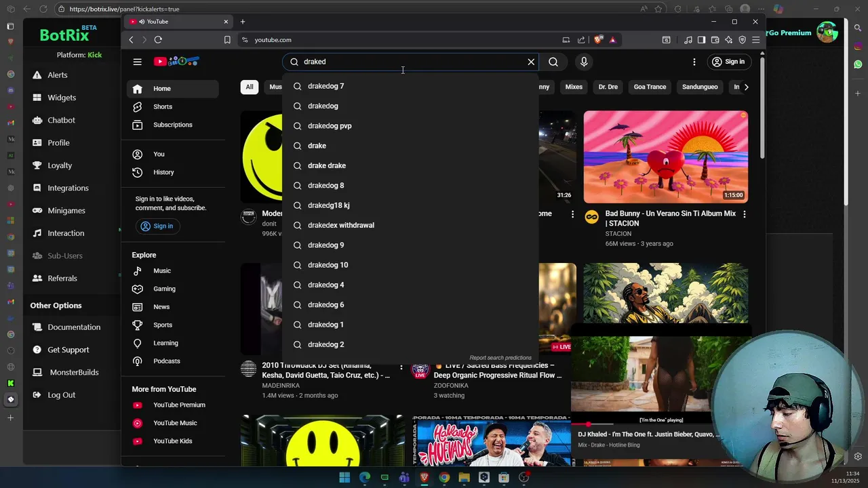This screenshot has width=868, height=488.
Task: Open Learning under Explore
Action: coord(173,343)
